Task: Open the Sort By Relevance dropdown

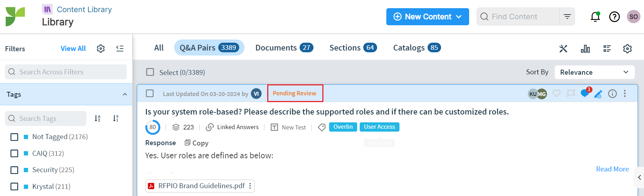Action: pyautogui.click(x=595, y=72)
